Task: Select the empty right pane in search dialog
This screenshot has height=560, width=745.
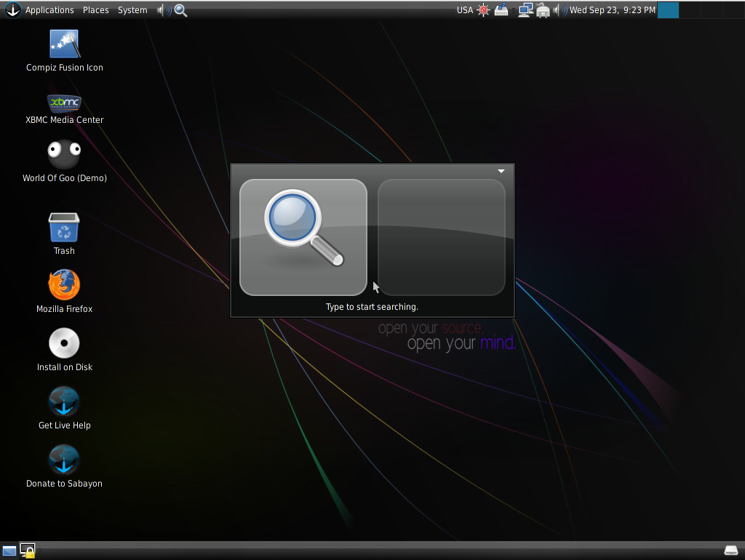Action: coord(441,237)
